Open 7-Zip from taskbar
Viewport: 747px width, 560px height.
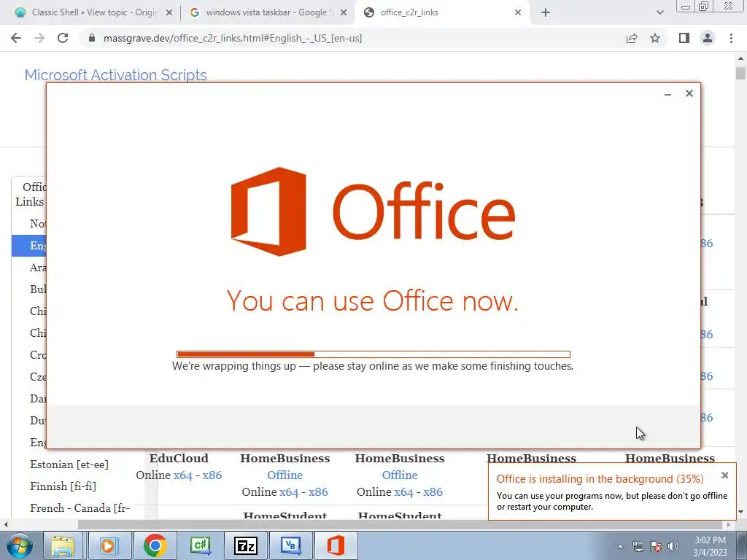(246, 545)
